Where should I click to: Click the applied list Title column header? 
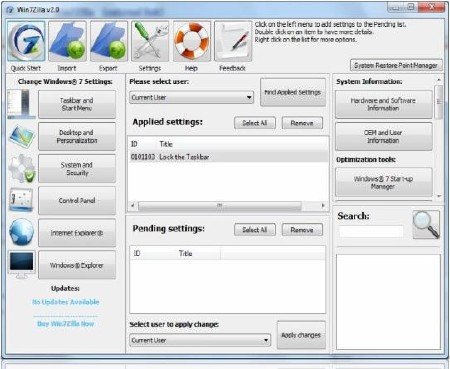(x=166, y=144)
